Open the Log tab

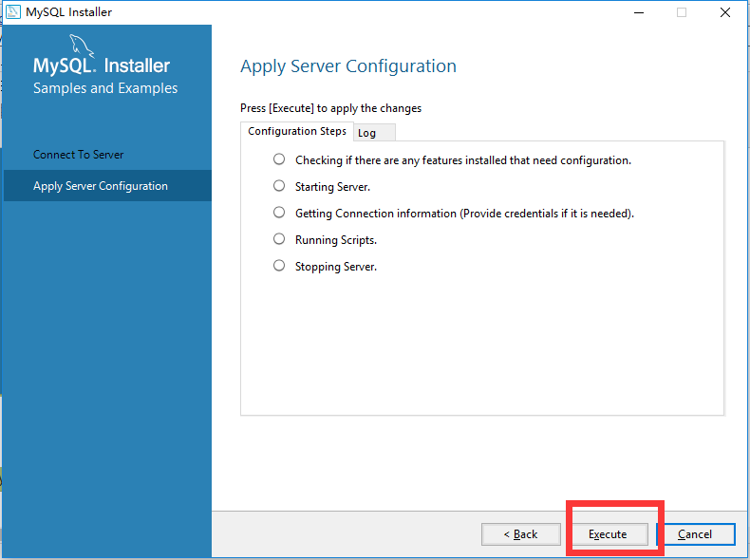[367, 133]
